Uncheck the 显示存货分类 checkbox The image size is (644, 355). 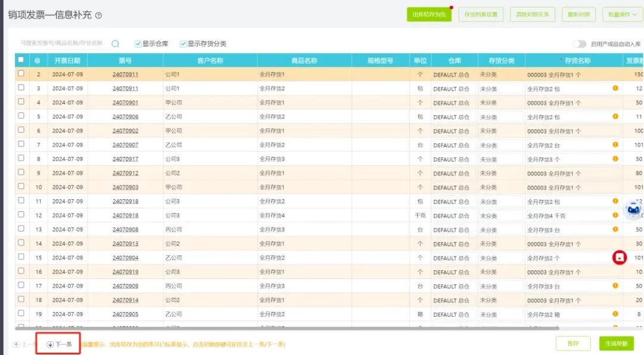coord(183,43)
